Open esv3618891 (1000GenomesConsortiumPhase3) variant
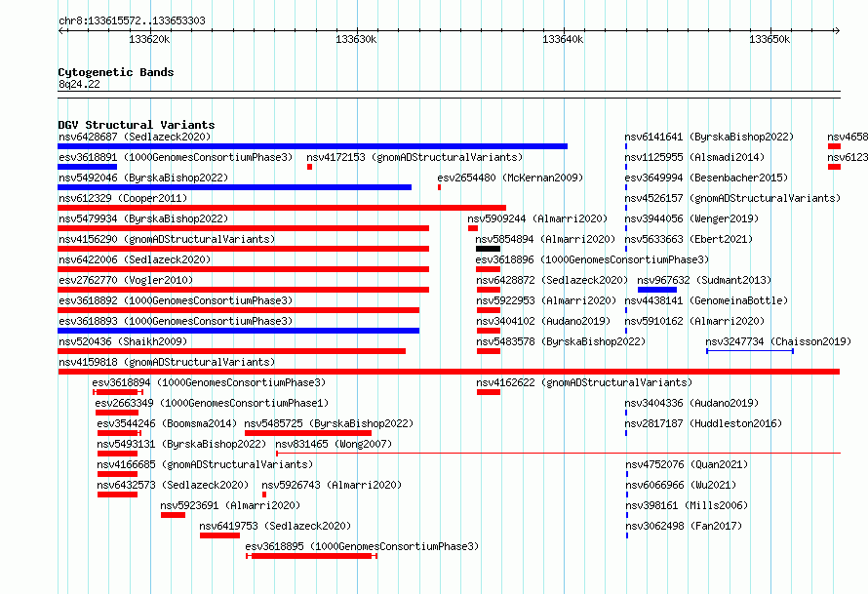This screenshot has height=594, width=868. pyautogui.click(x=176, y=157)
